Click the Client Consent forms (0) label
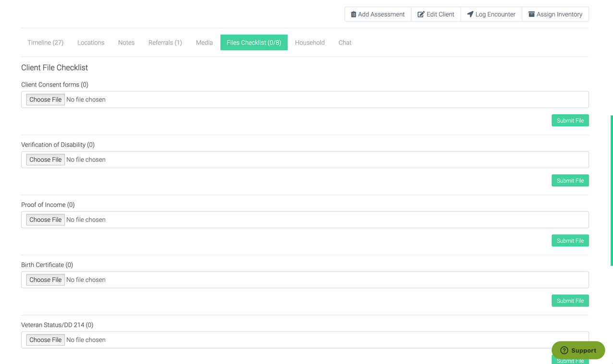 pos(55,85)
